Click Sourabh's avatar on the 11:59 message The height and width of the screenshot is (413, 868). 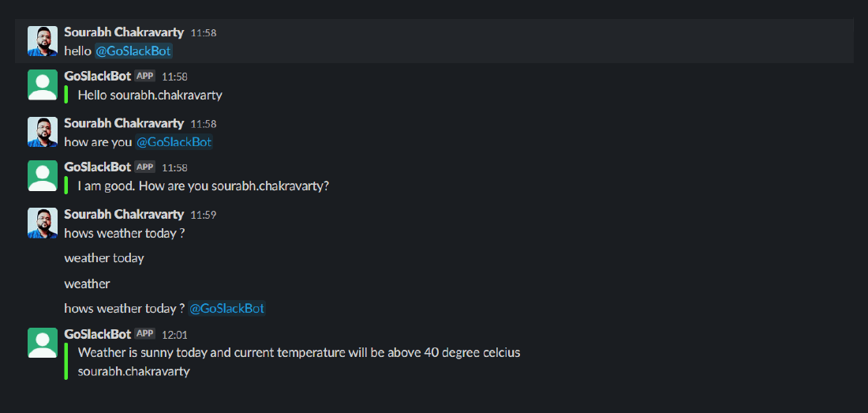pos(43,223)
